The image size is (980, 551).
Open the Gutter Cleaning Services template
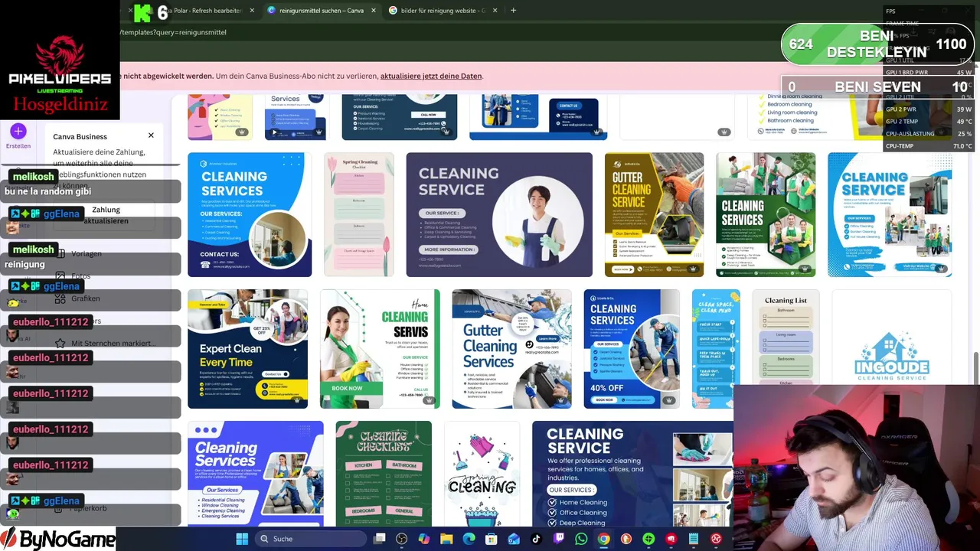tap(511, 349)
